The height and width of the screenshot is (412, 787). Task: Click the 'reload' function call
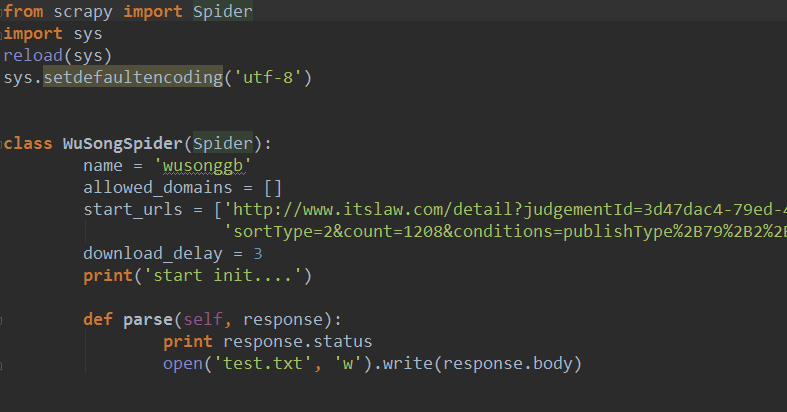click(x=33, y=55)
